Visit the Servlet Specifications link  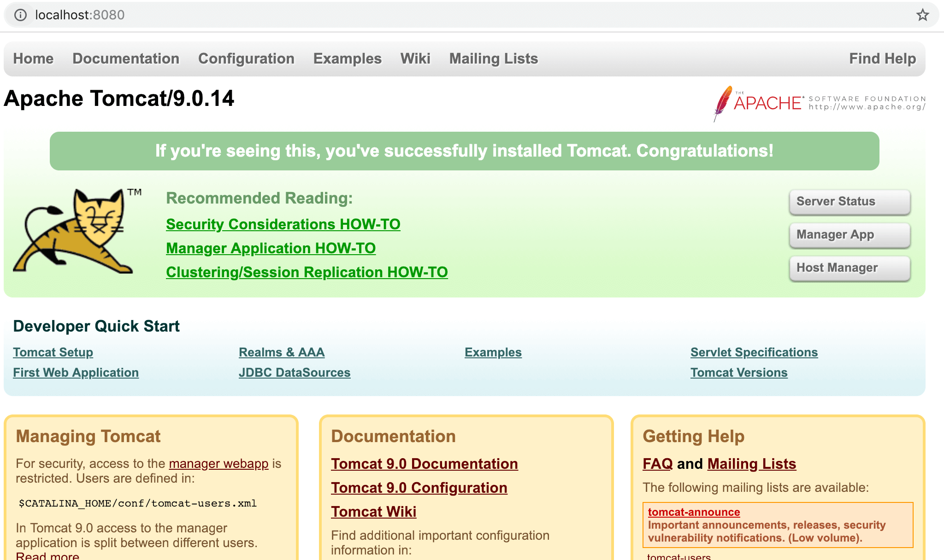[754, 352]
